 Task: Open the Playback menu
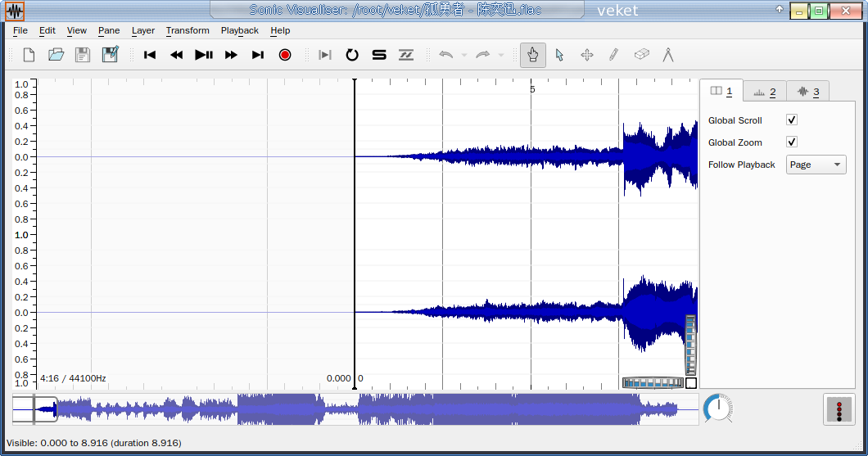pyautogui.click(x=240, y=30)
